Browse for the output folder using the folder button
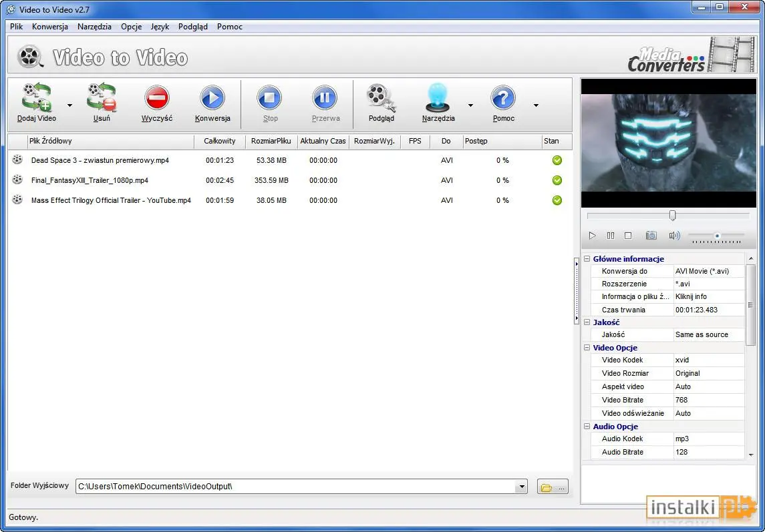Screen dimensions: 765x532 tap(553, 487)
